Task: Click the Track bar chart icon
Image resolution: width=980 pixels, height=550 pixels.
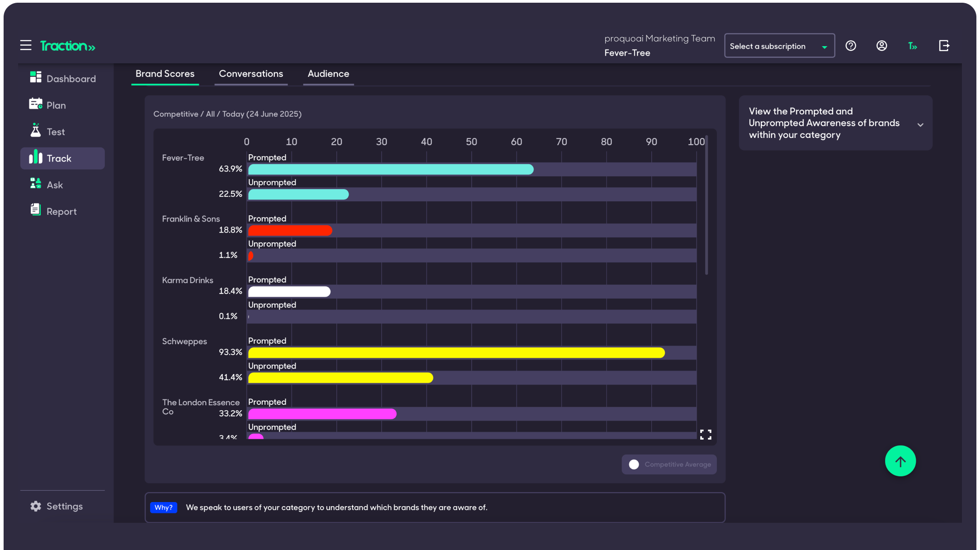Action: coord(35,157)
